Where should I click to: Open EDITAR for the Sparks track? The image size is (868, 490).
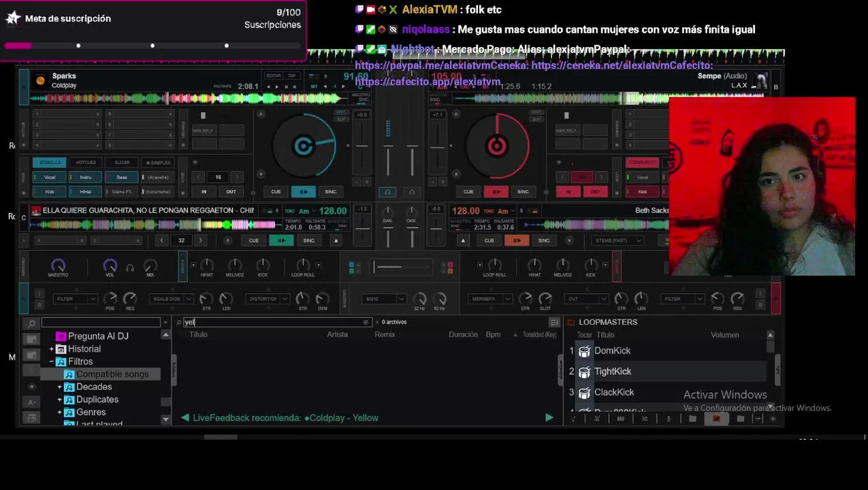274,76
